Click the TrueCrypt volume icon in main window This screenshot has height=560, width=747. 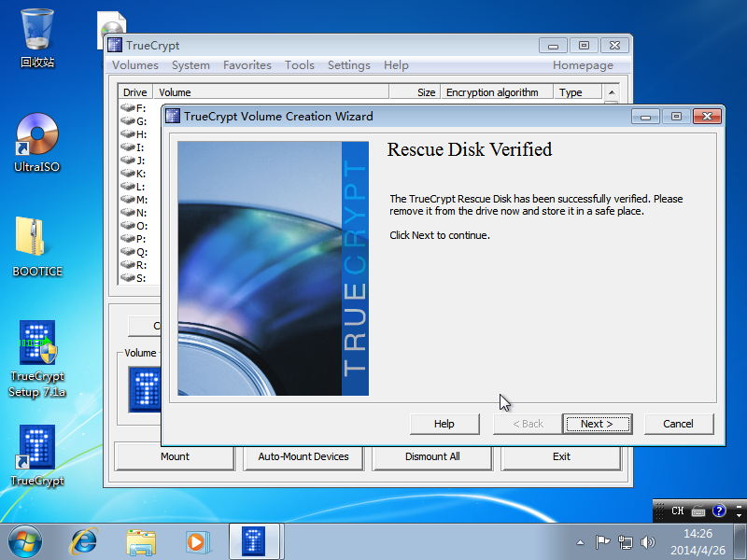145,389
